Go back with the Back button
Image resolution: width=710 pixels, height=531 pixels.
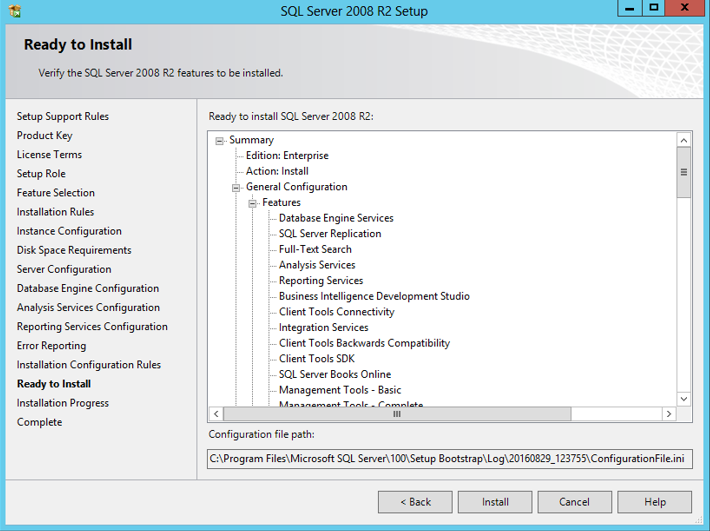pos(415,502)
